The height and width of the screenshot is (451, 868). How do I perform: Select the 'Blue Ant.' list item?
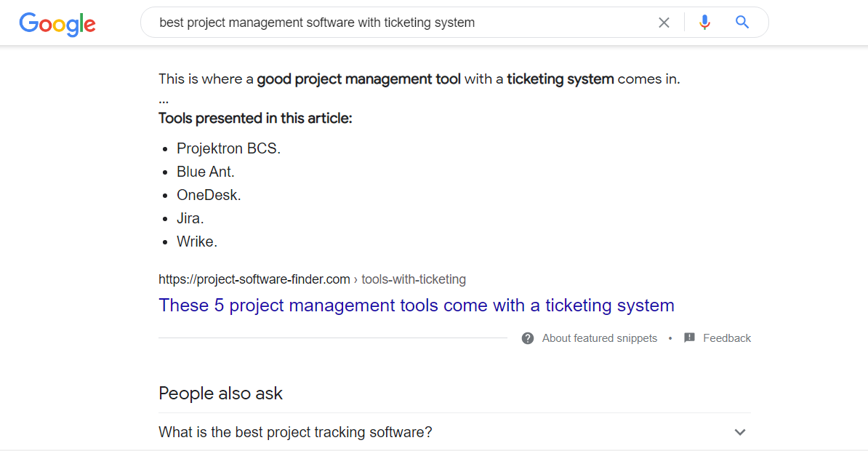click(206, 172)
